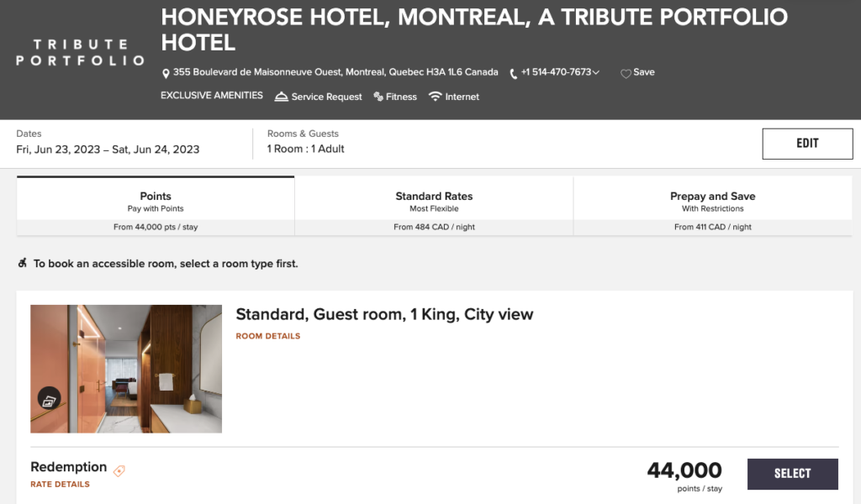861x504 pixels.
Task: Click the heart Save icon
Action: pos(626,73)
